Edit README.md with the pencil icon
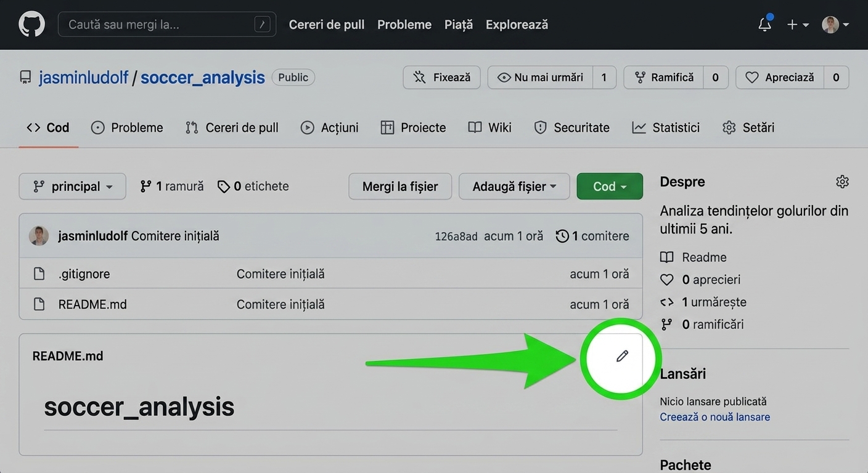The height and width of the screenshot is (473, 868). [x=622, y=356]
